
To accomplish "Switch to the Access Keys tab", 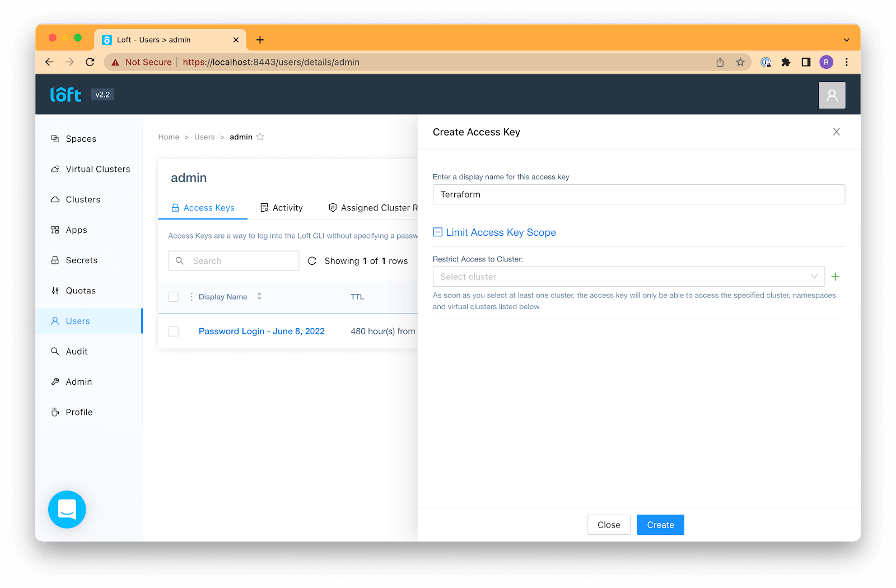I will click(203, 208).
